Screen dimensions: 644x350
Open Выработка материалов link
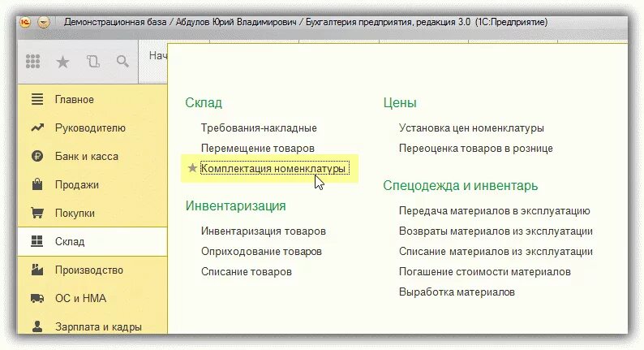click(457, 292)
